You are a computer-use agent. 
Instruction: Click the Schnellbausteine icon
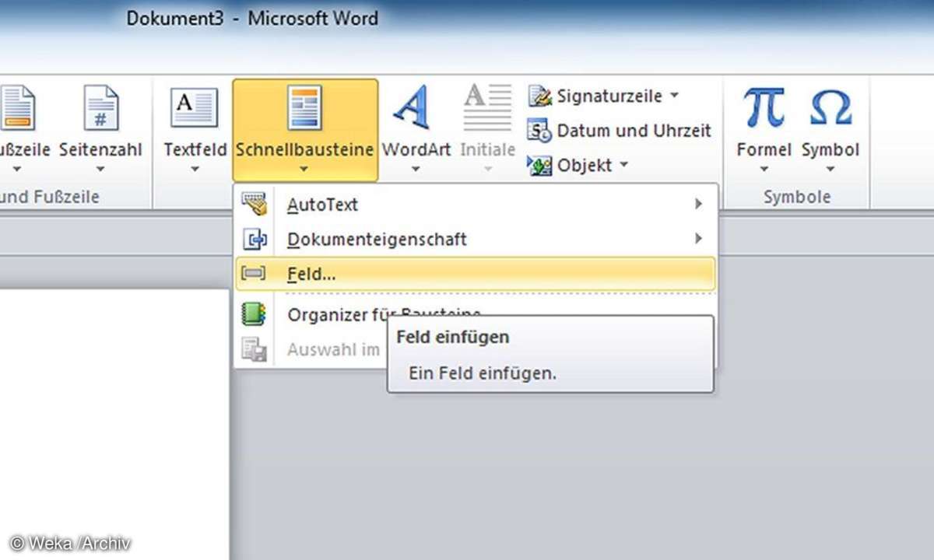[304, 108]
